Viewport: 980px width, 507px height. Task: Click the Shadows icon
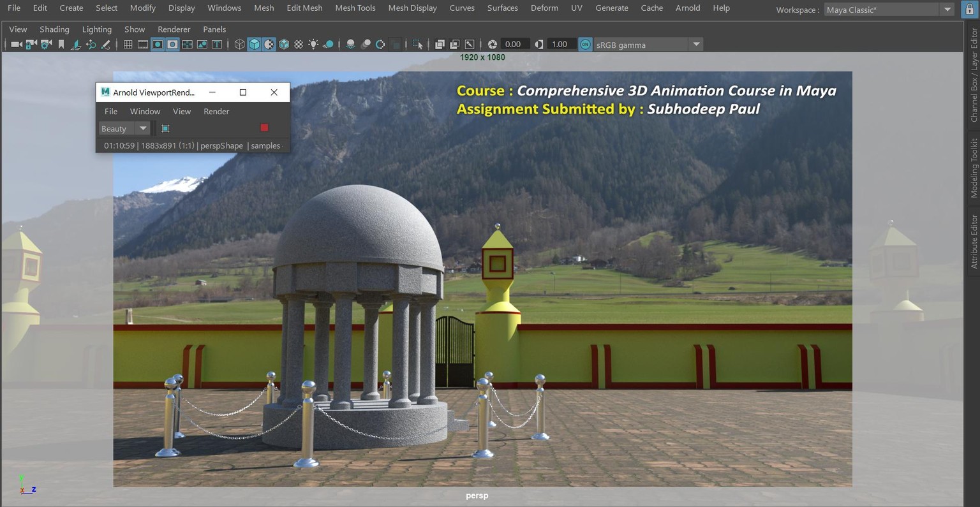pos(328,44)
